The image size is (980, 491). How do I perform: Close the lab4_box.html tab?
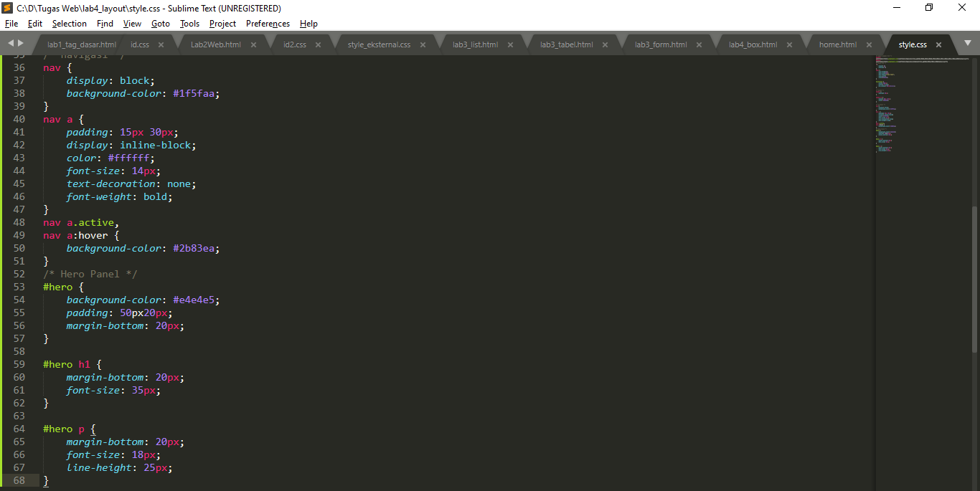click(x=789, y=44)
